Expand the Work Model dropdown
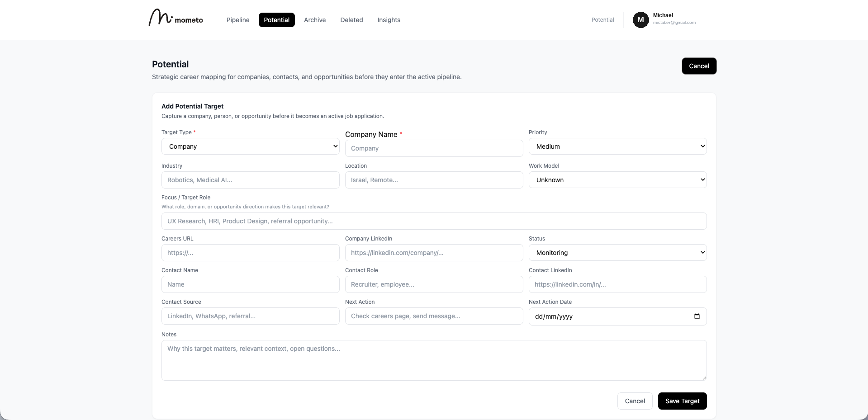 coord(617,180)
